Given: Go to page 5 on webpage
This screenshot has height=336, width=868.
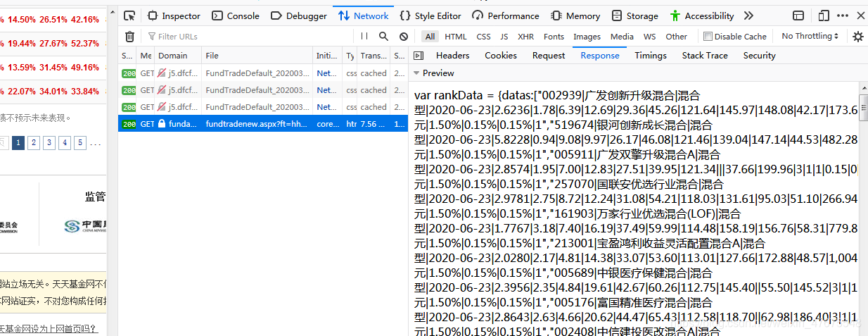Looking at the screenshot, I should (80, 143).
